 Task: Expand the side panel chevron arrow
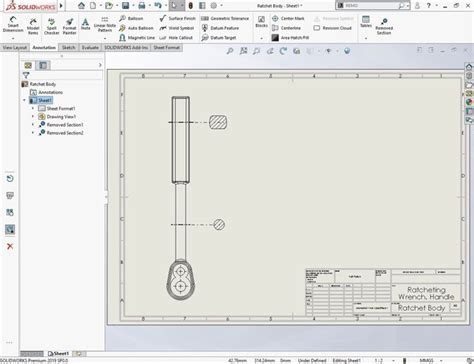click(100, 65)
